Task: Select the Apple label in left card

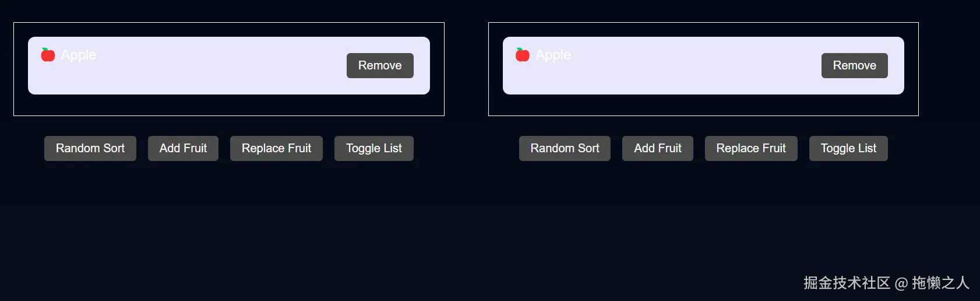Action: pos(79,55)
